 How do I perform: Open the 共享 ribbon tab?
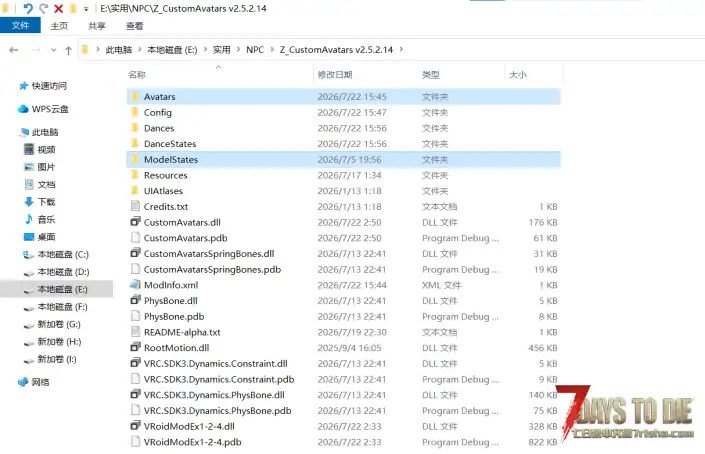pos(97,26)
